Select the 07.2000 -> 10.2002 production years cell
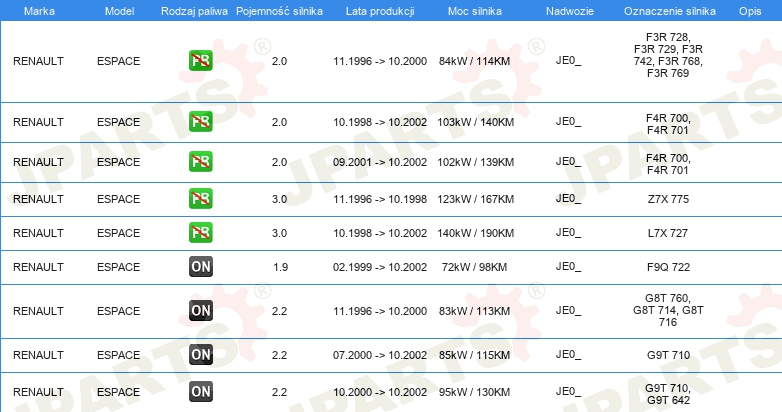 [x=380, y=355]
